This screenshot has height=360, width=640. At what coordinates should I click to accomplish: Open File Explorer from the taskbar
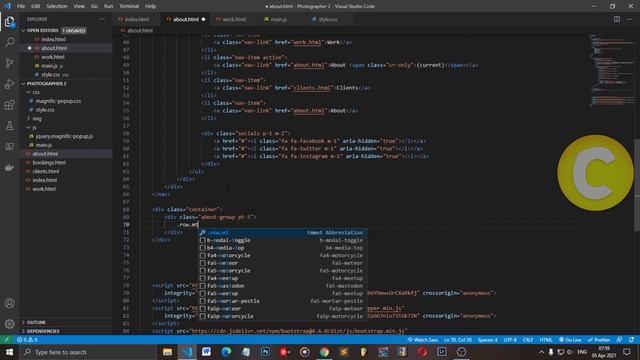(167, 352)
